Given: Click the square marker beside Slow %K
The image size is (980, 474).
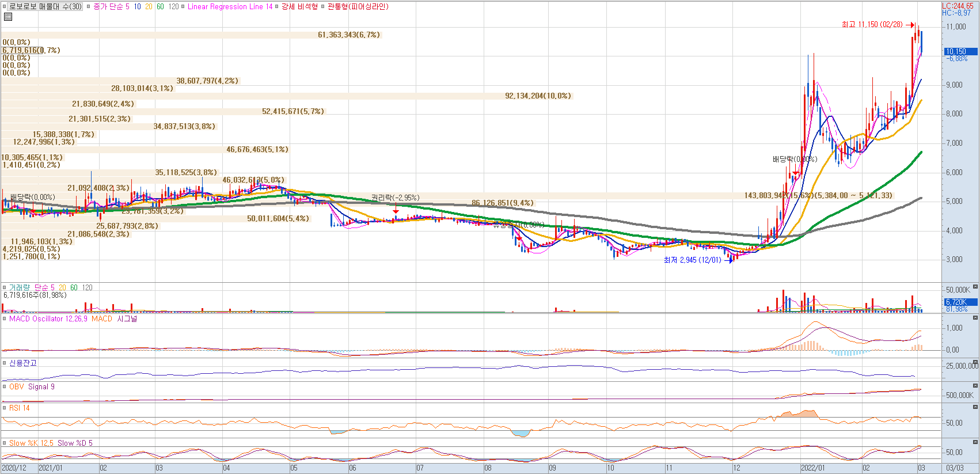Looking at the screenshot, I should 5,443.
